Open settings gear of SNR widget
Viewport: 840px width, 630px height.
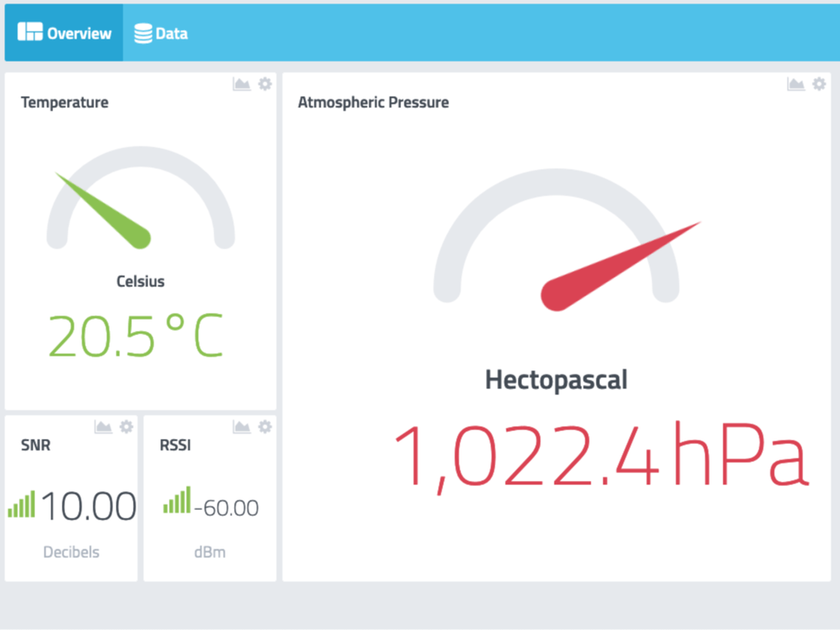[127, 427]
